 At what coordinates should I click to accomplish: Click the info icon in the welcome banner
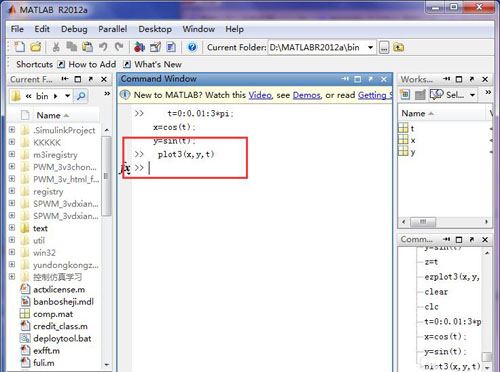[125, 95]
